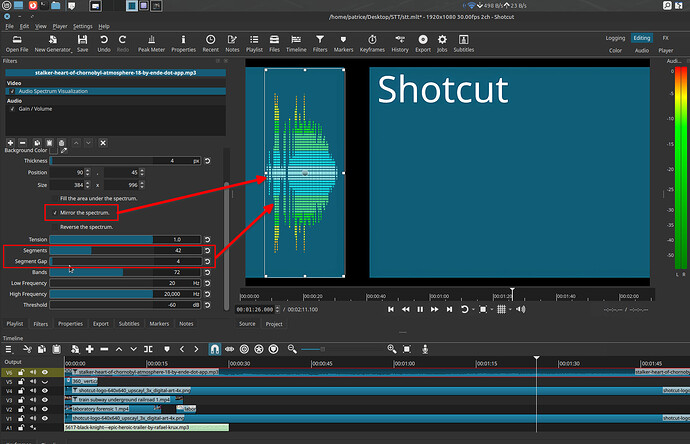Click the Subtitles toolbar icon

464,41
